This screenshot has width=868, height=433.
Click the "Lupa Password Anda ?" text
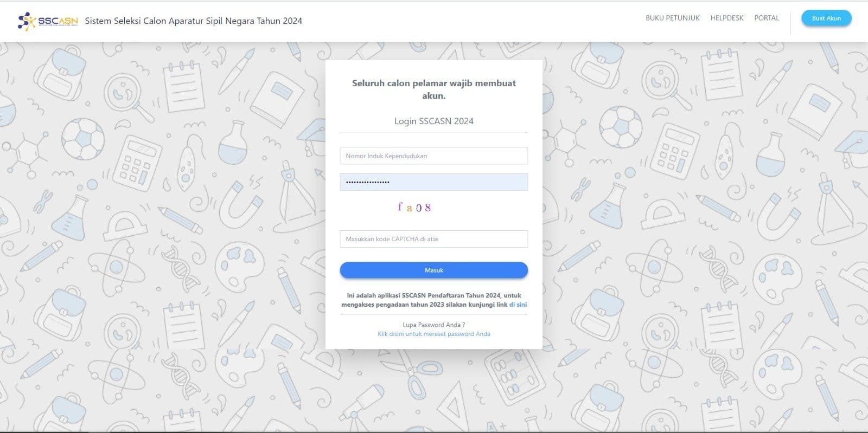click(x=433, y=325)
